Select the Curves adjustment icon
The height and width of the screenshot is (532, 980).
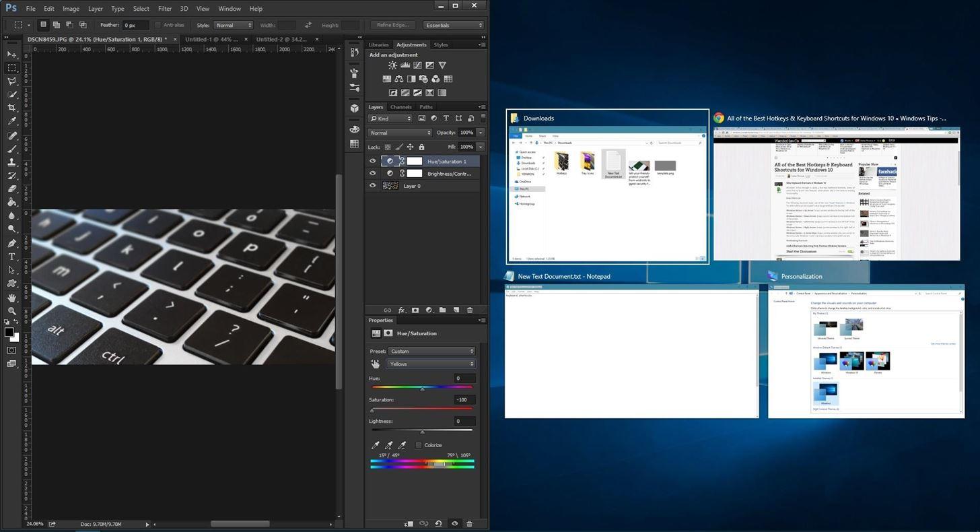417,65
